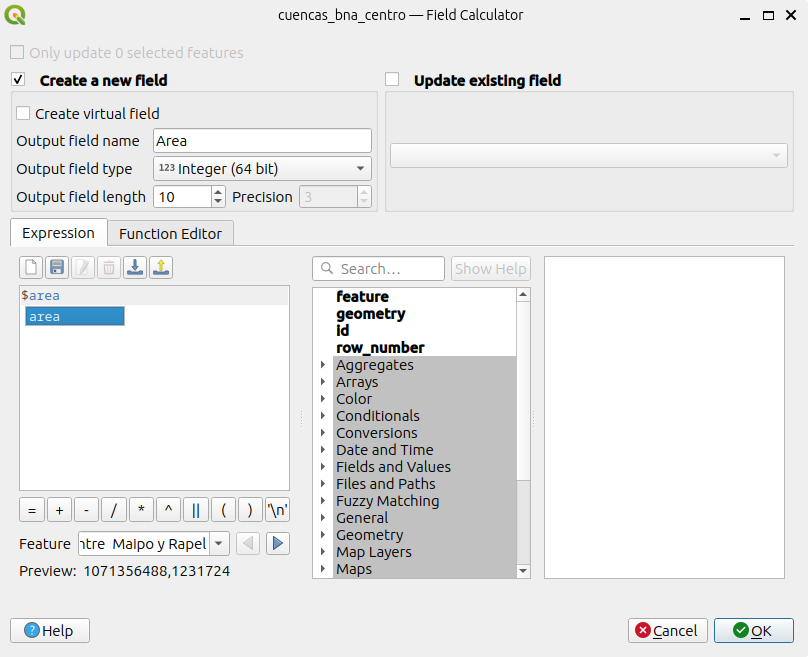
Task: Toggle the Create a new field checkbox
Action: (18, 80)
